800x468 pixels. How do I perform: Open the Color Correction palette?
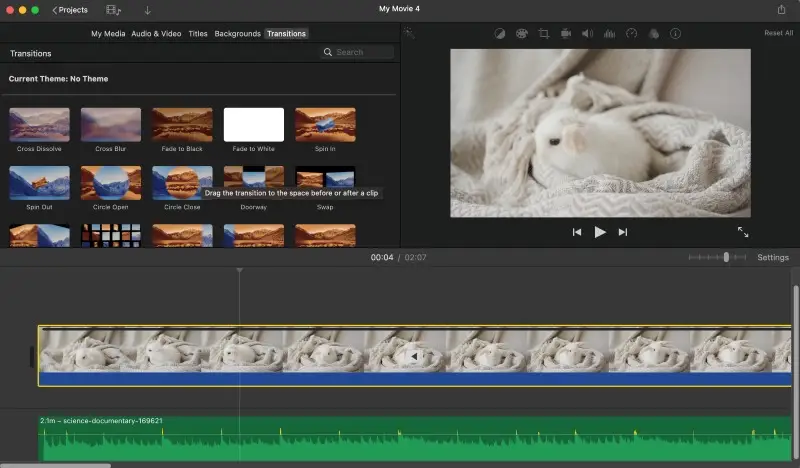point(522,33)
